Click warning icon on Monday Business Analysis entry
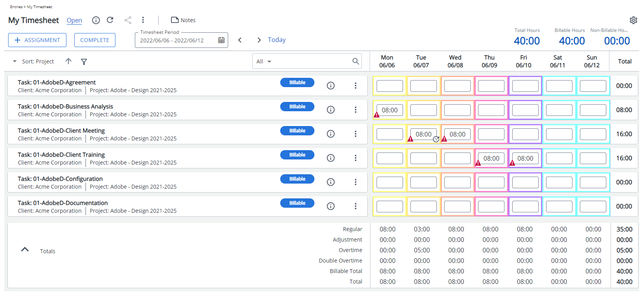This screenshot has height=296, width=644. tap(377, 115)
